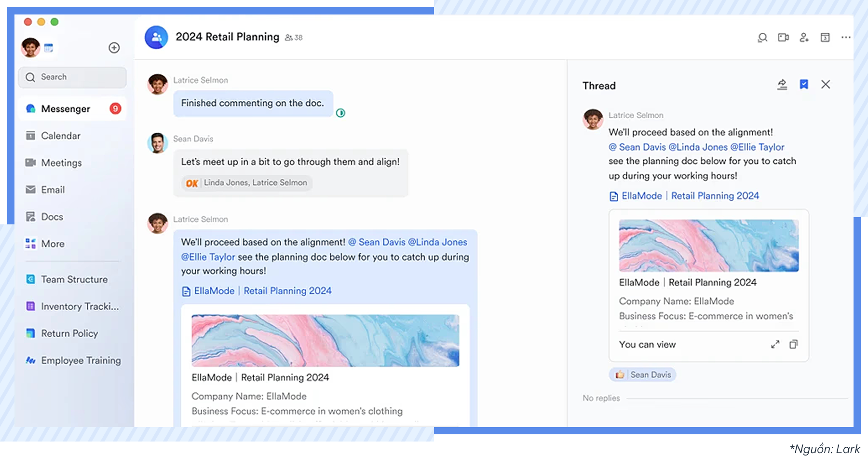The height and width of the screenshot is (456, 868).
Task: Click Latrice Selmon's avatar in Thread panel
Action: tap(593, 119)
